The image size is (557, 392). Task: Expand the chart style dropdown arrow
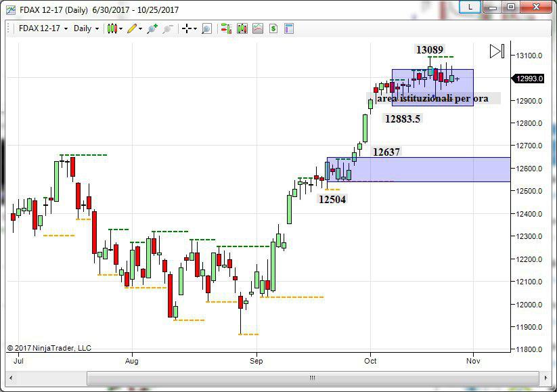[x=121, y=29]
